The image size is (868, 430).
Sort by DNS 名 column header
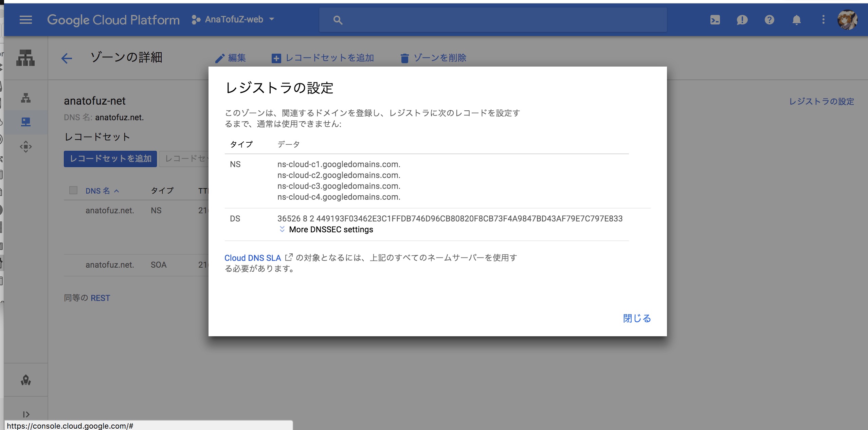click(x=98, y=191)
